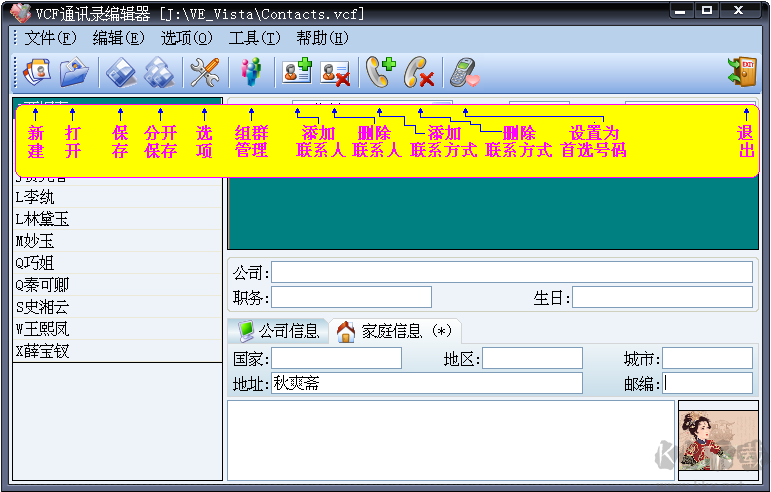
Task: Close the VCF editor window
Action: 739,11
